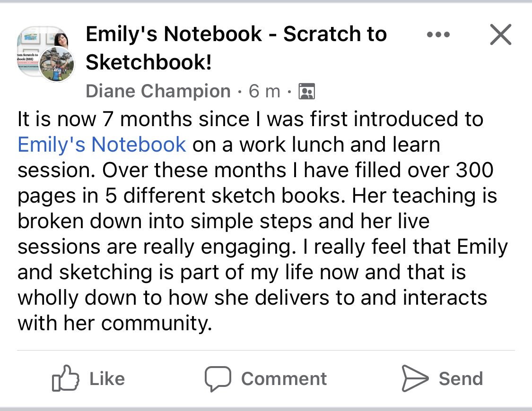Click the group audience icon beside timestamp
This screenshot has height=411, width=532.
[x=307, y=91]
